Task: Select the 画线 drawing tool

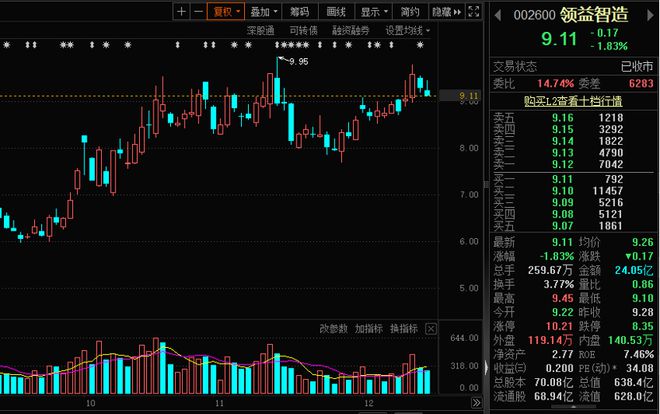Action: click(x=335, y=11)
